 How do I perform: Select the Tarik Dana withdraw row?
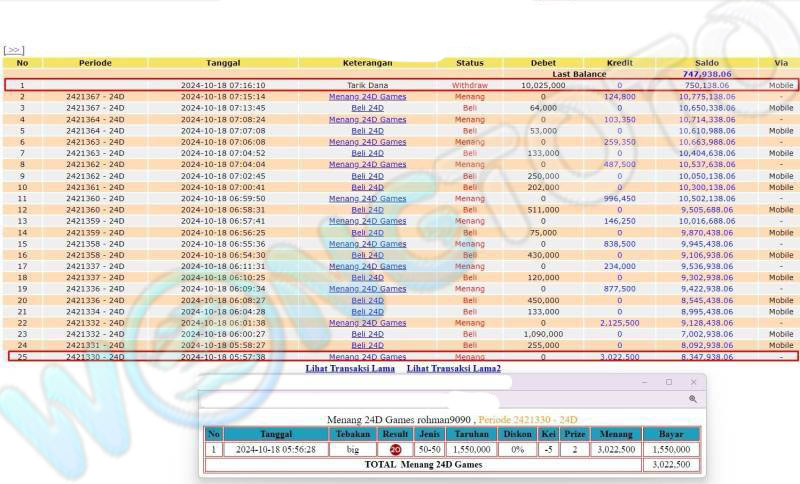367,85
